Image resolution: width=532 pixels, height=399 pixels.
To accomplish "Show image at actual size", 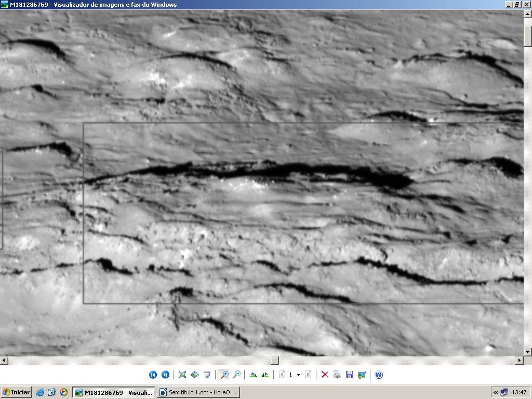I will (x=195, y=375).
